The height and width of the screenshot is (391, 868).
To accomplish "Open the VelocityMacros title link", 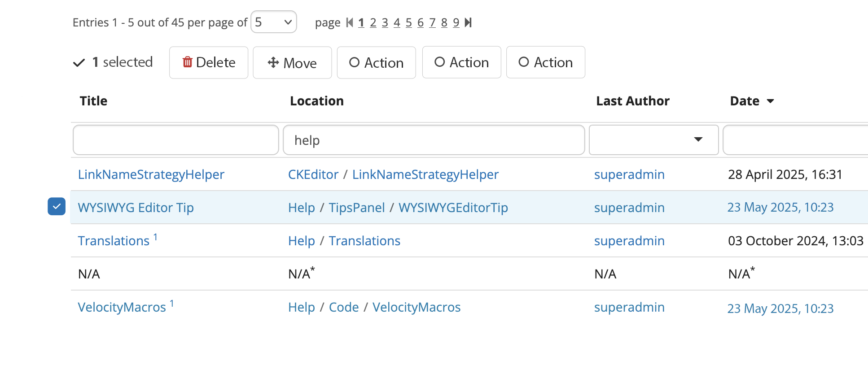I will click(x=122, y=308).
